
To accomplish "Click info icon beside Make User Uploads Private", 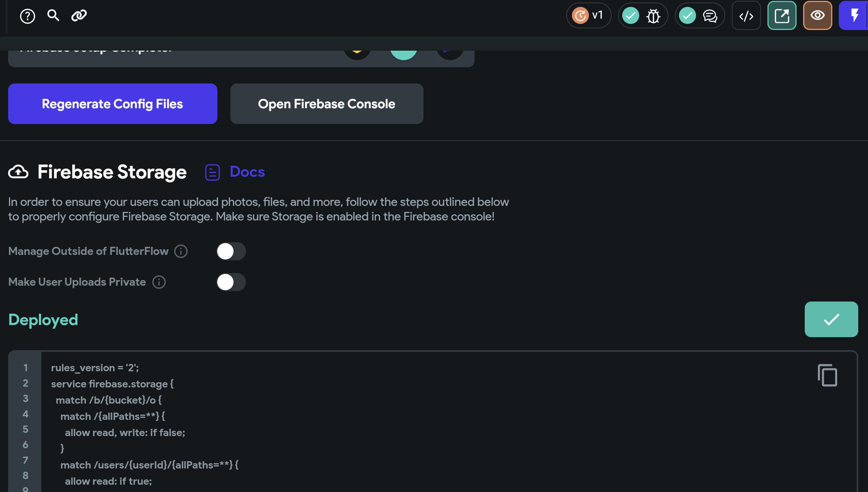I will point(159,282).
